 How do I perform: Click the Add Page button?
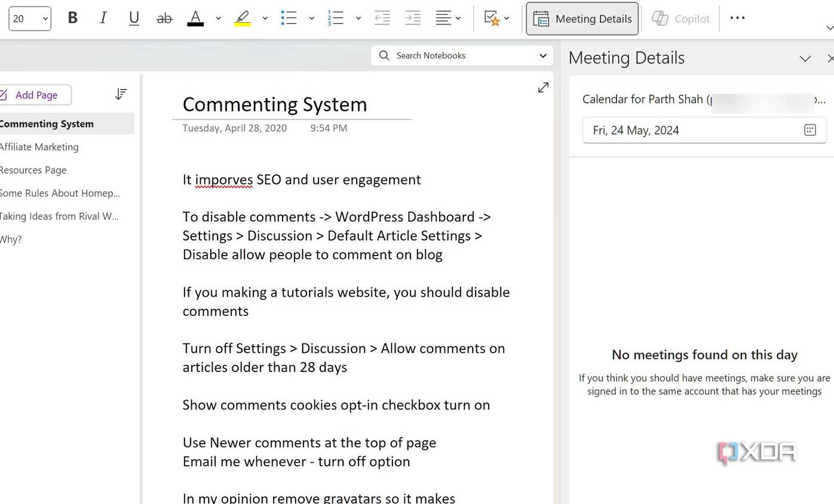(x=35, y=95)
